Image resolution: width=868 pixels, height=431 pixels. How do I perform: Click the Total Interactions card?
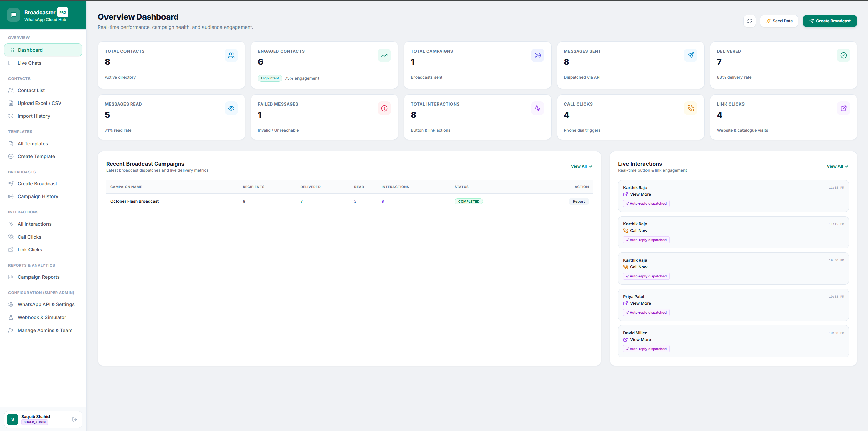click(x=477, y=117)
